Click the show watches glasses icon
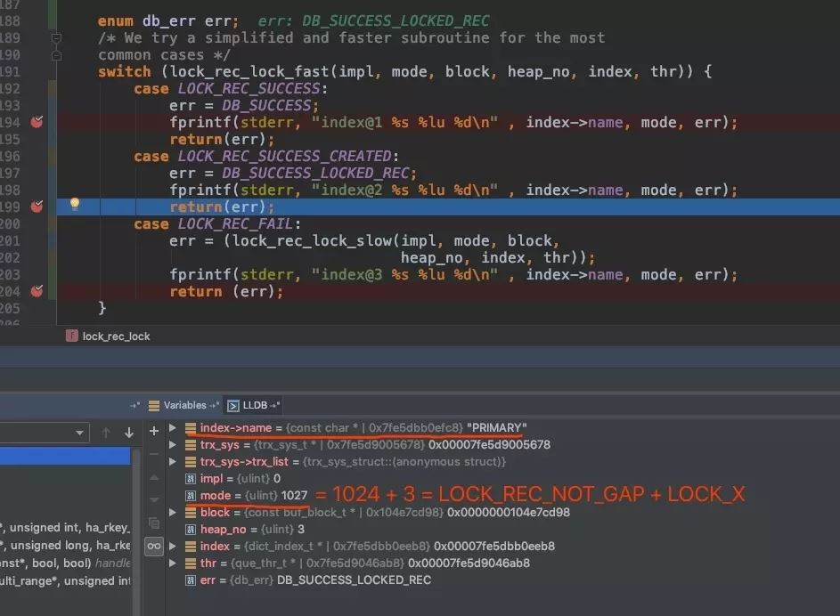 point(153,546)
